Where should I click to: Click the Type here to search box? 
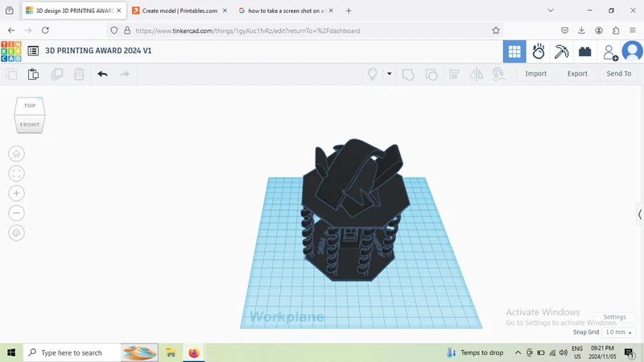click(90, 352)
